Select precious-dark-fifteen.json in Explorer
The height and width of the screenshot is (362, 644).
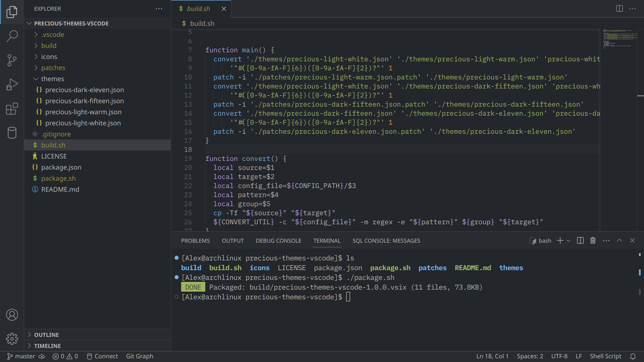85,101
